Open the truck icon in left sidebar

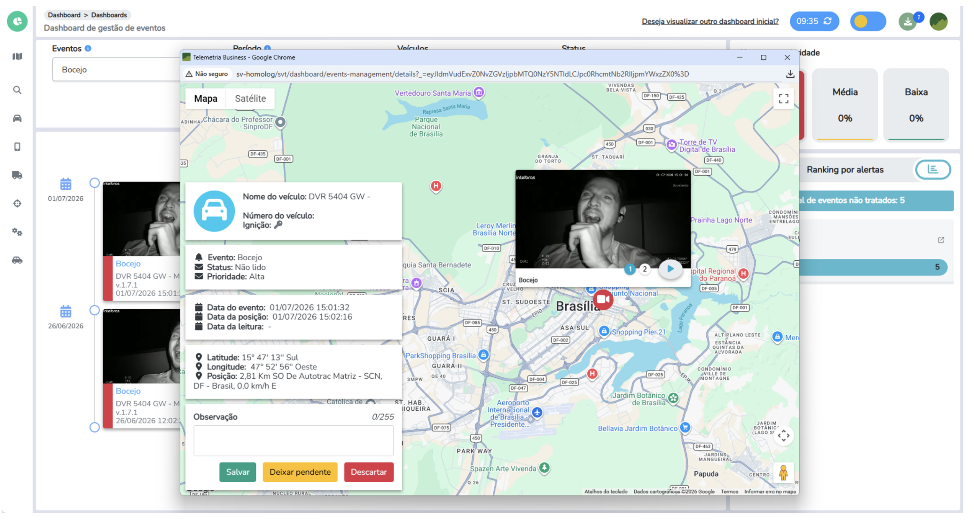17,175
